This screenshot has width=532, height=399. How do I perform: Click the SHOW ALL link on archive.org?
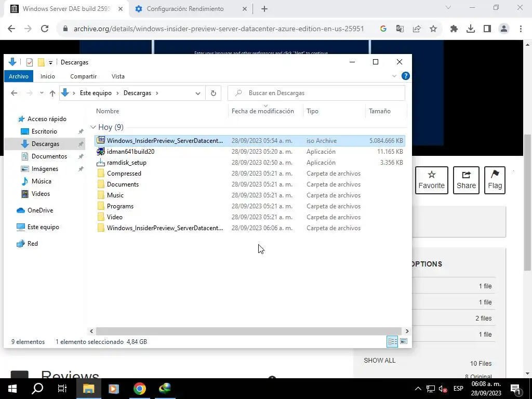pyautogui.click(x=380, y=361)
